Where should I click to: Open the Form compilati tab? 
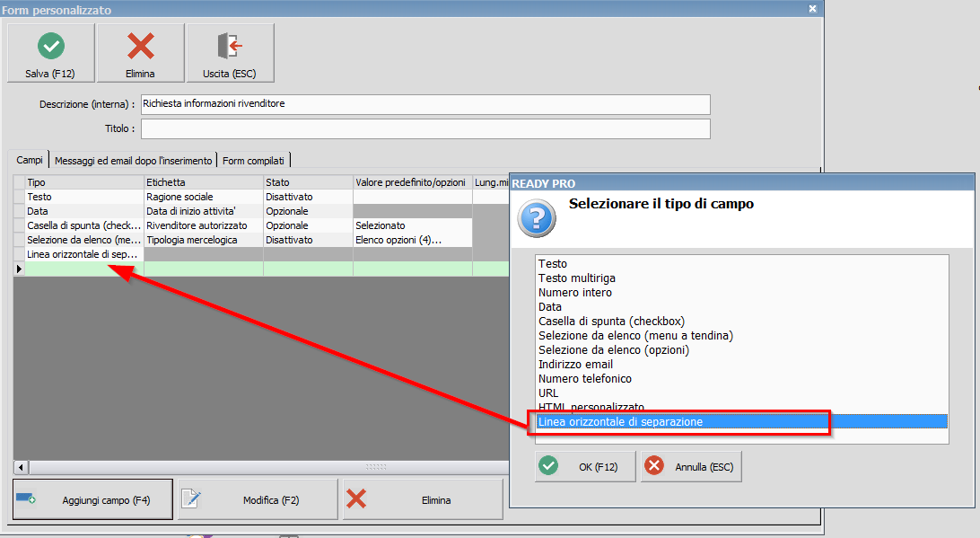pos(253,161)
